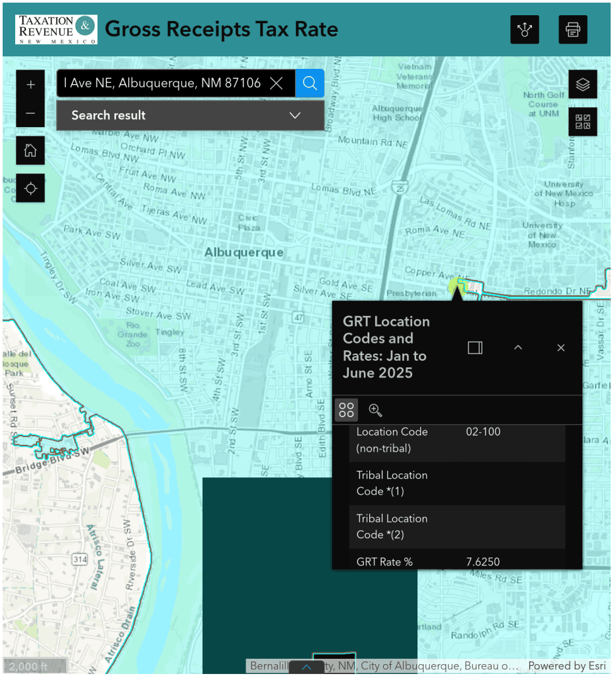This screenshot has height=678, width=616.
Task: Find my current location
Action: click(x=30, y=189)
